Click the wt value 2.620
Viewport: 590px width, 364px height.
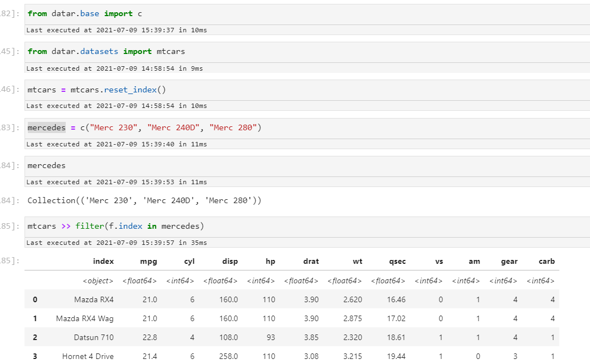(x=353, y=299)
